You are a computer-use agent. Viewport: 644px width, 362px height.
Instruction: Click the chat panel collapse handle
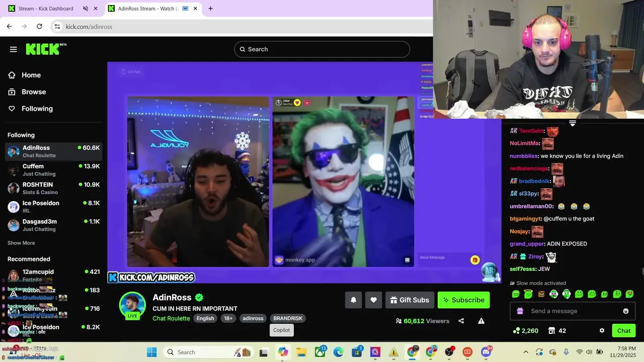(x=573, y=123)
